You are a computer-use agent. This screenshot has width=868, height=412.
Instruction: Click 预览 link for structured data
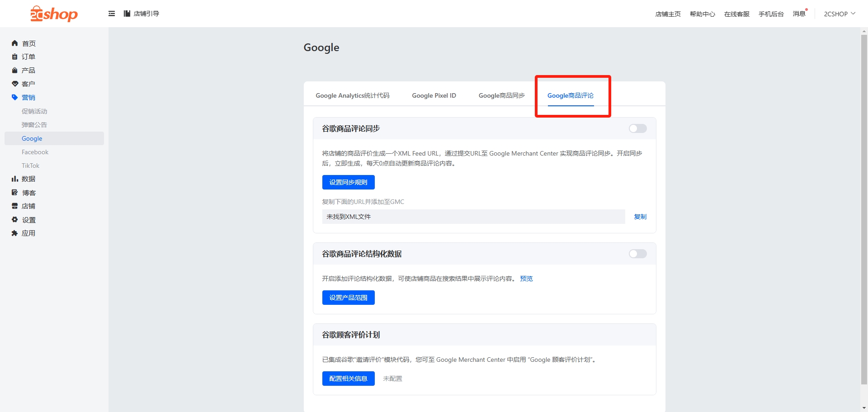tap(526, 279)
